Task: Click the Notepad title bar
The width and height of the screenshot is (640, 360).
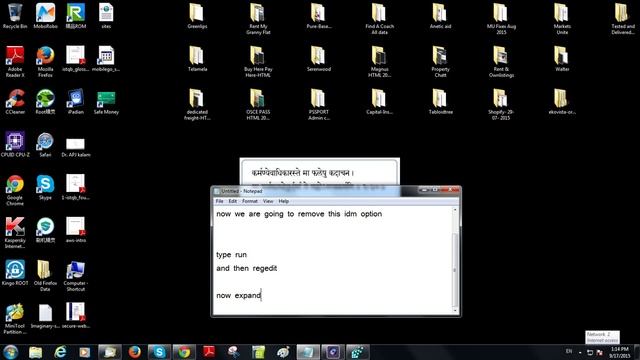Action: 314,191
